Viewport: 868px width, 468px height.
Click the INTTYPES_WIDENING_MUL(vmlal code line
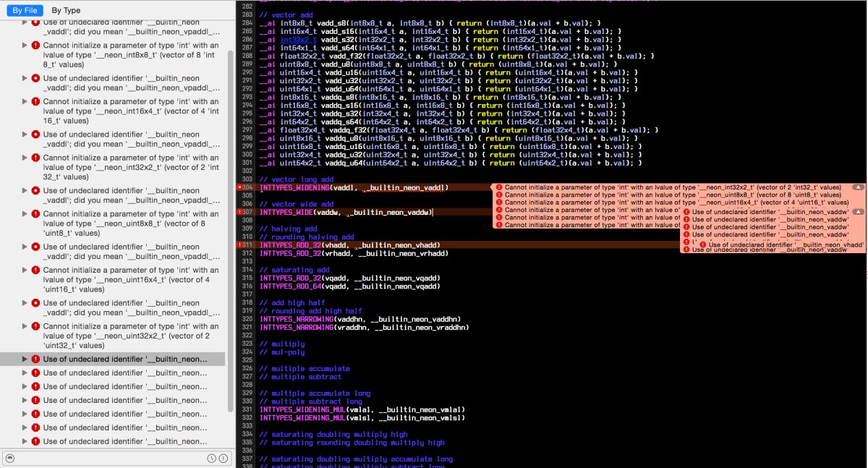pyautogui.click(x=362, y=409)
